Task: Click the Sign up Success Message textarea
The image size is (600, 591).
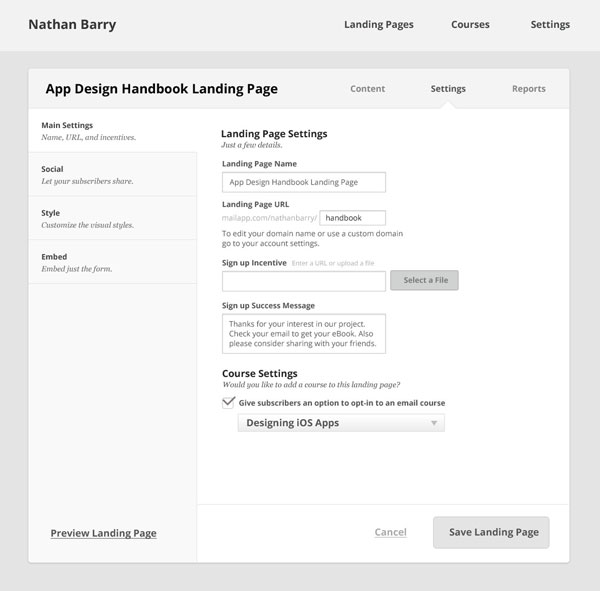Action: pos(304,334)
